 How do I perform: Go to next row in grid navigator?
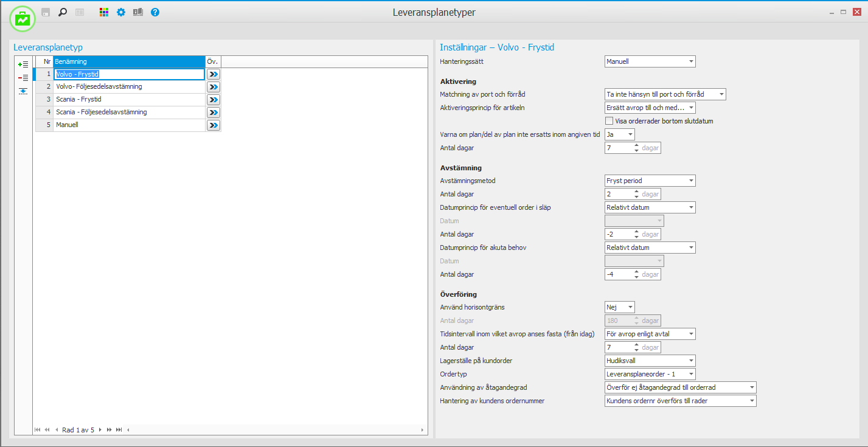(100, 430)
